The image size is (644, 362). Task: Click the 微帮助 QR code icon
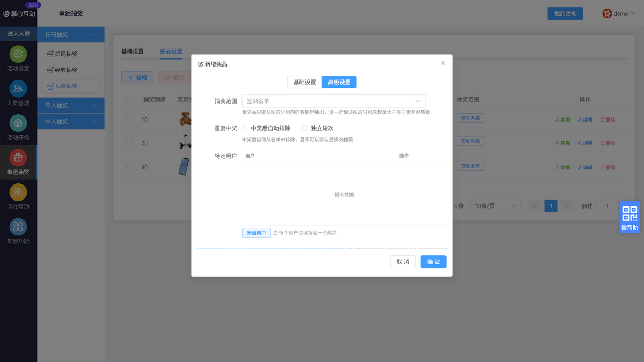point(630,213)
